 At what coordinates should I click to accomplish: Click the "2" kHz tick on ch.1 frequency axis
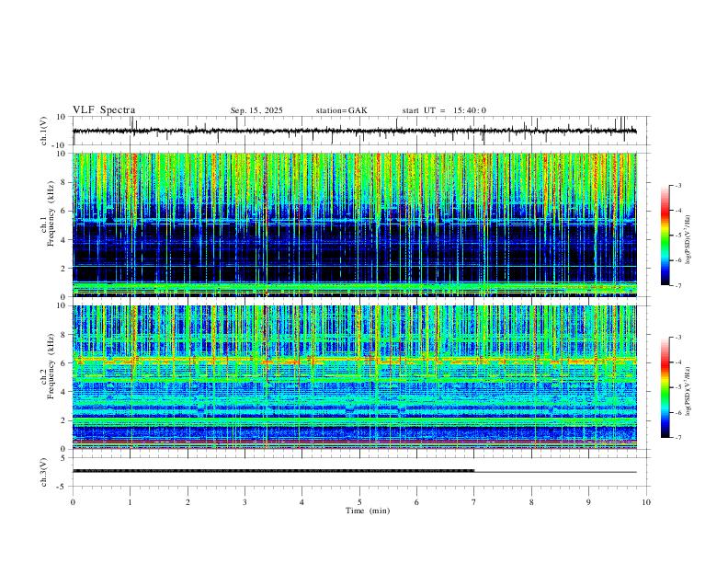coord(64,269)
